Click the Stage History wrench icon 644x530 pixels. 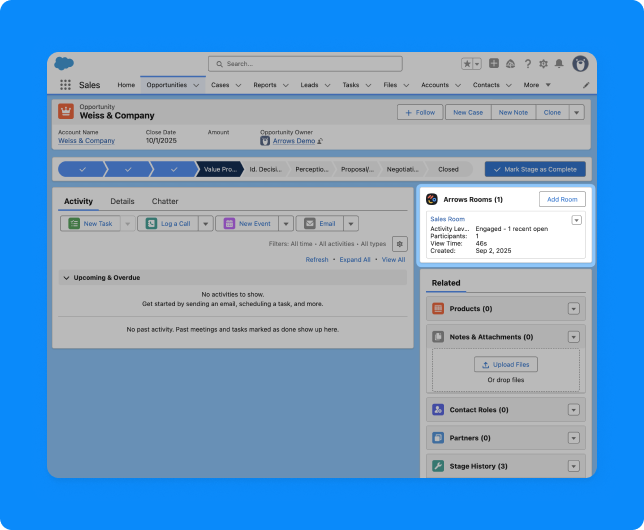(438, 466)
